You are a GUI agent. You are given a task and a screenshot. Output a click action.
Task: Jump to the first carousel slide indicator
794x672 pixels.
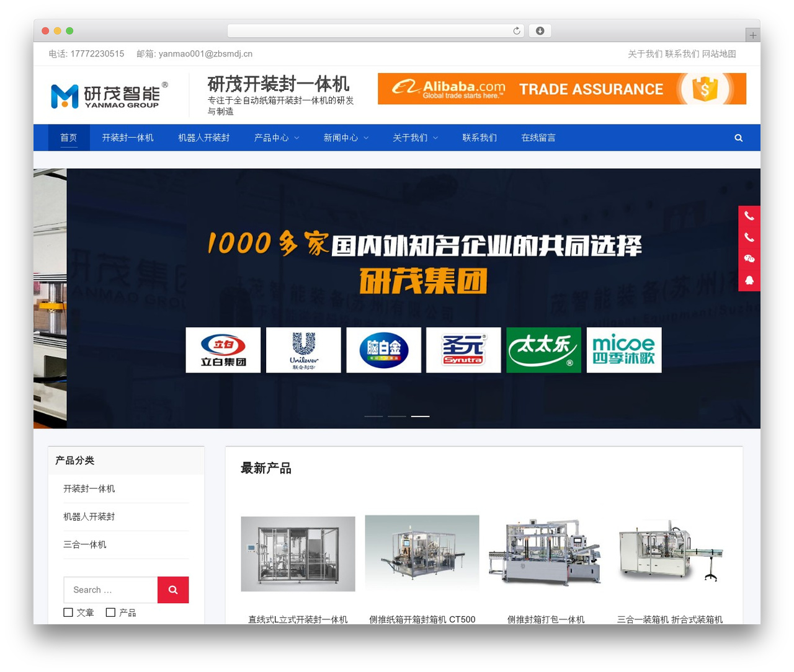[x=373, y=416]
